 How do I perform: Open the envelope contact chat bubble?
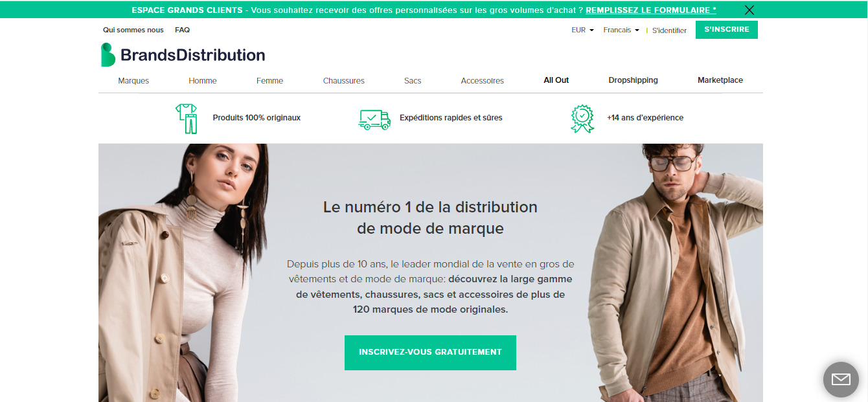[841, 379]
